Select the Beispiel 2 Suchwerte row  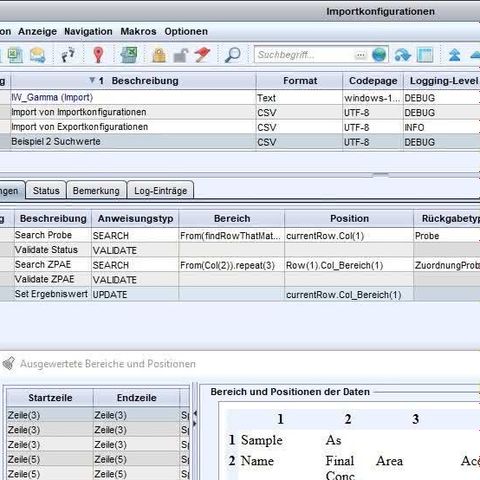tap(240, 142)
